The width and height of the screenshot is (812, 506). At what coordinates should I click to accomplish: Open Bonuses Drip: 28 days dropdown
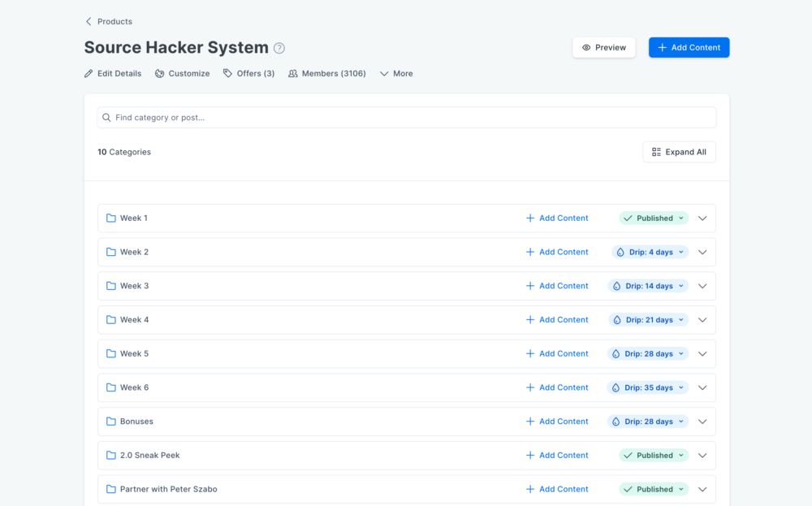(x=648, y=422)
